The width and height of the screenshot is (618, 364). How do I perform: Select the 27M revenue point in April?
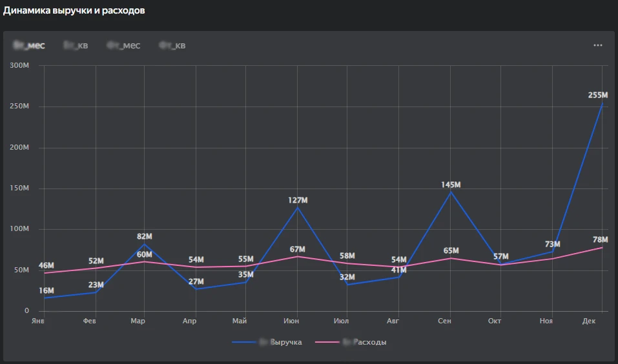[x=195, y=288]
